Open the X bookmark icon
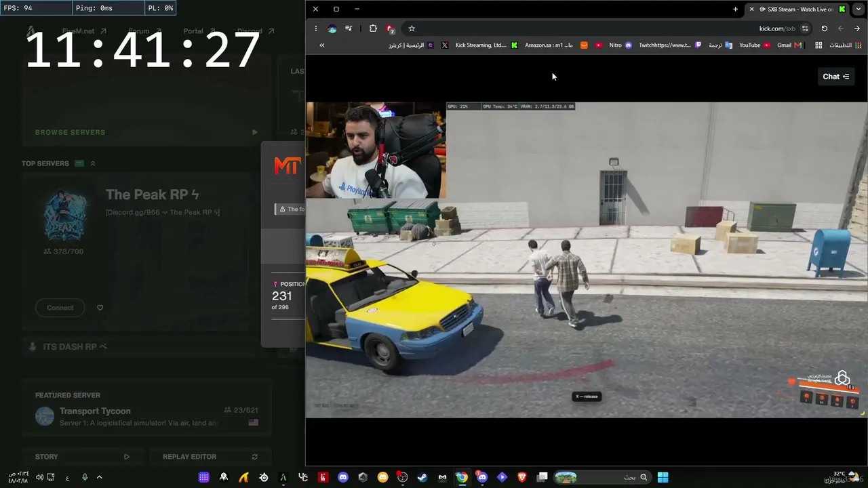 [x=444, y=45]
